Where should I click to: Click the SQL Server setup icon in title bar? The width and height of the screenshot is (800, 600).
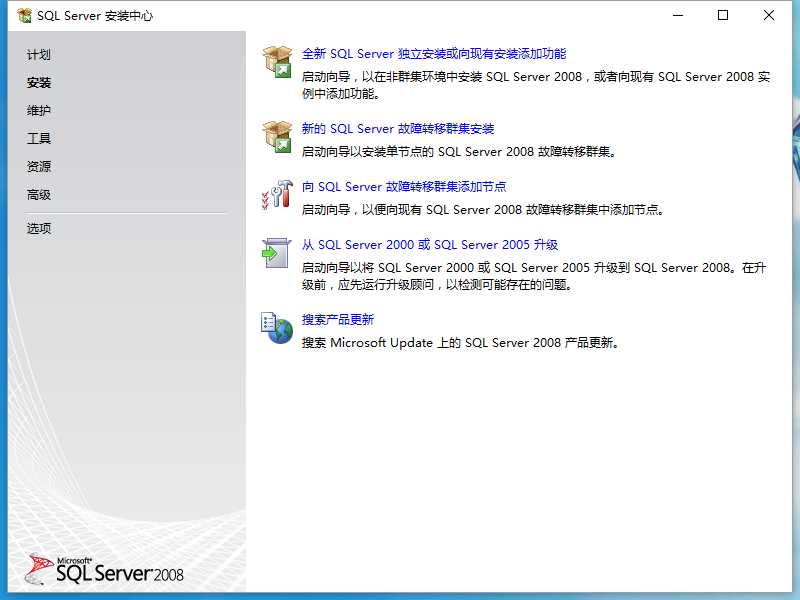[24, 16]
